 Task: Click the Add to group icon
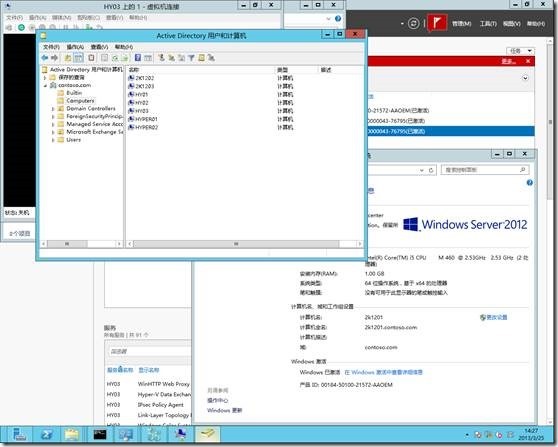(211, 58)
